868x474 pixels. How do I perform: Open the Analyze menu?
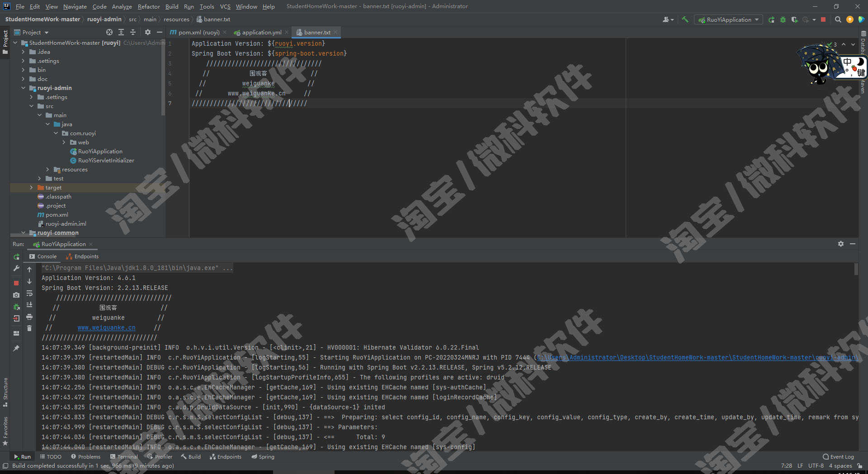click(122, 6)
